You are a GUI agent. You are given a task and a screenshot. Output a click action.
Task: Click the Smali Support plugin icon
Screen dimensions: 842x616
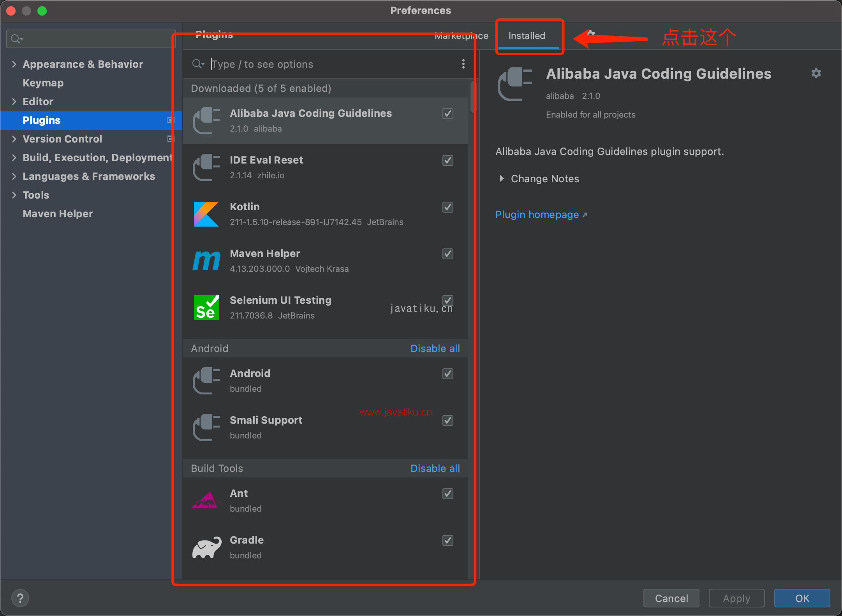206,428
